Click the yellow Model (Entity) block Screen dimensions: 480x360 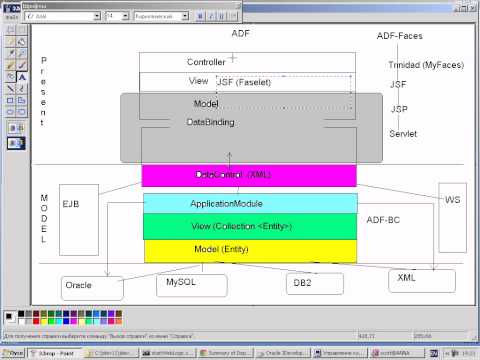[250, 251]
